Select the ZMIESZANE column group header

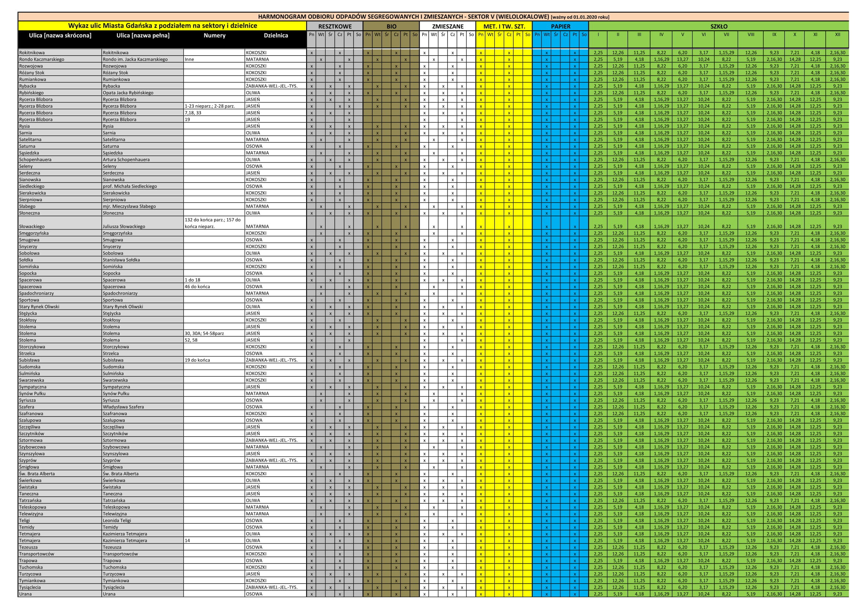coord(448,26)
